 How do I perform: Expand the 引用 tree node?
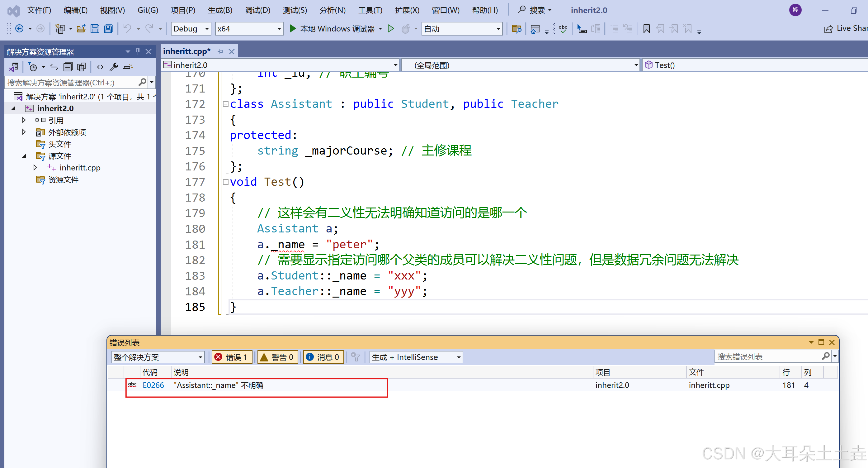[x=24, y=120]
